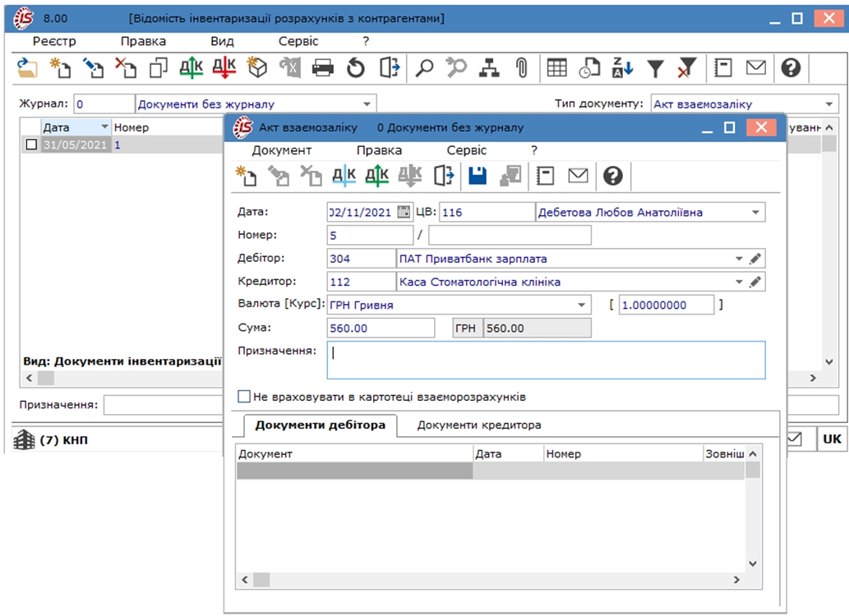Open the Документ menu in the act window
Image resolution: width=849 pixels, height=616 pixels.
click(x=282, y=150)
